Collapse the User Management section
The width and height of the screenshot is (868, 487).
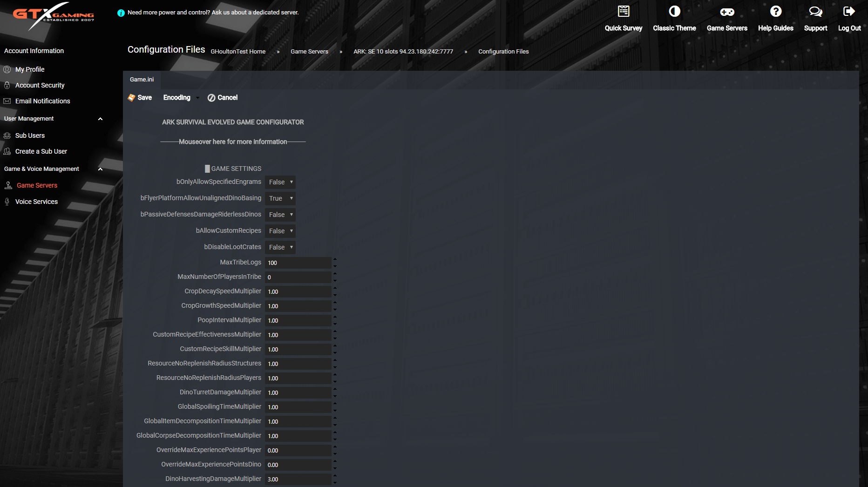(100, 119)
